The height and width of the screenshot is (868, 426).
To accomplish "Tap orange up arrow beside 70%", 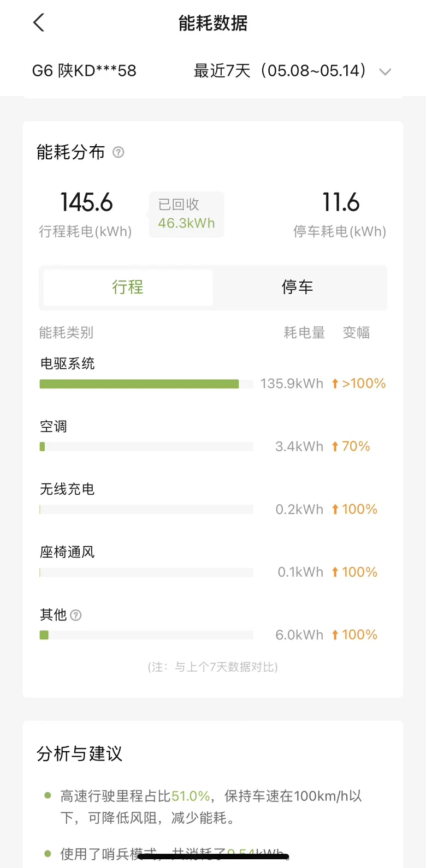I will click(x=335, y=446).
